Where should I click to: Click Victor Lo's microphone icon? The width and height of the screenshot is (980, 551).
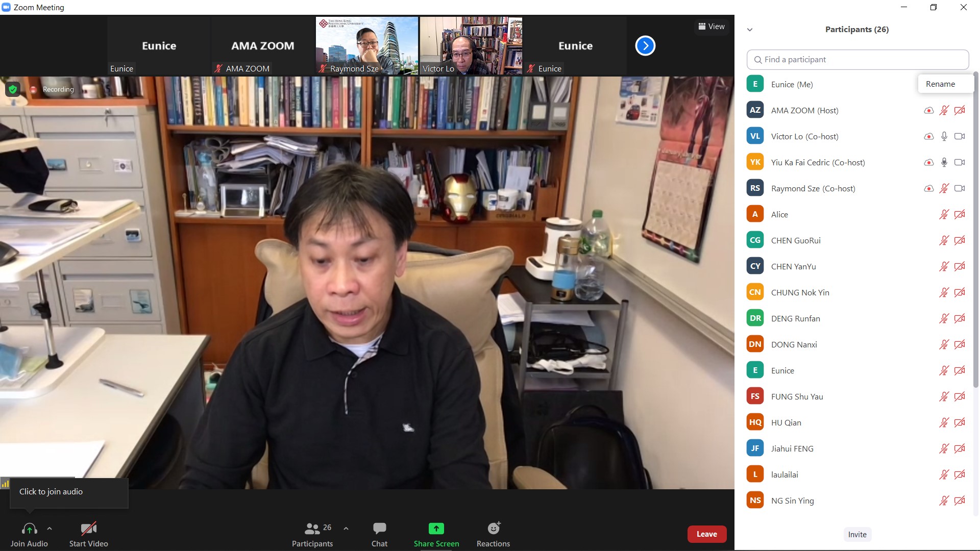click(944, 136)
